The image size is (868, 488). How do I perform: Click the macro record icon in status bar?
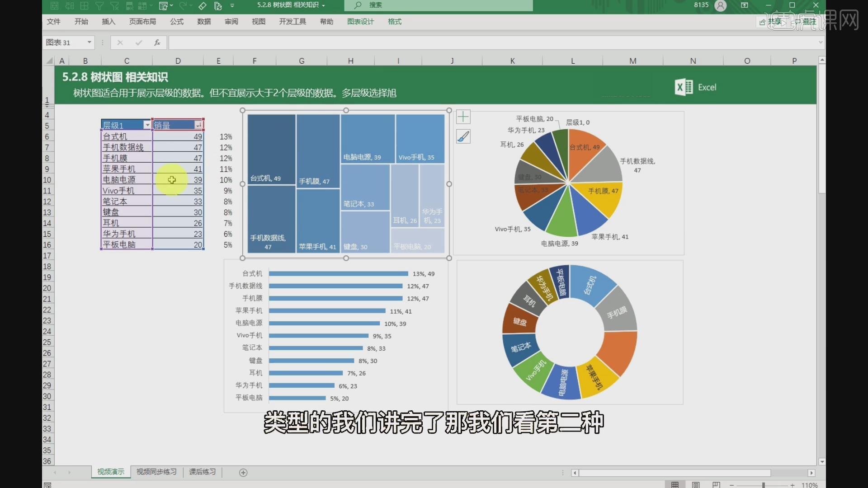coord(47,485)
